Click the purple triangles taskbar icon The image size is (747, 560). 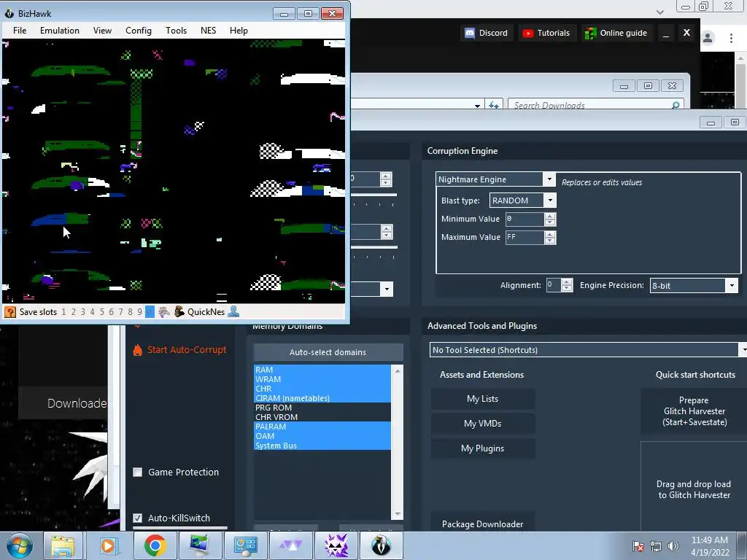290,545
